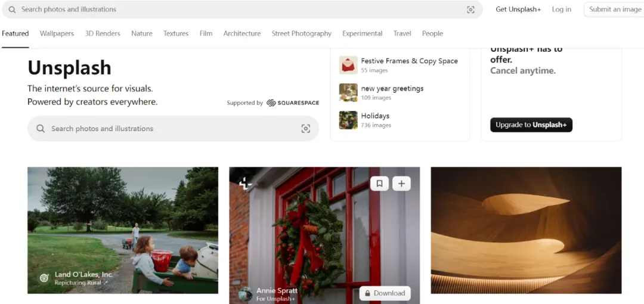The image size is (644, 304).
Task: Open the new year greetings collection link
Action: pos(392,88)
